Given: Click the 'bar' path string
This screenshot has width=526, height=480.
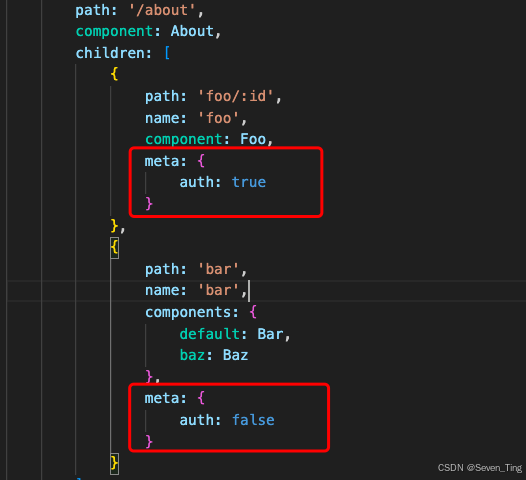Looking at the screenshot, I should [219, 269].
